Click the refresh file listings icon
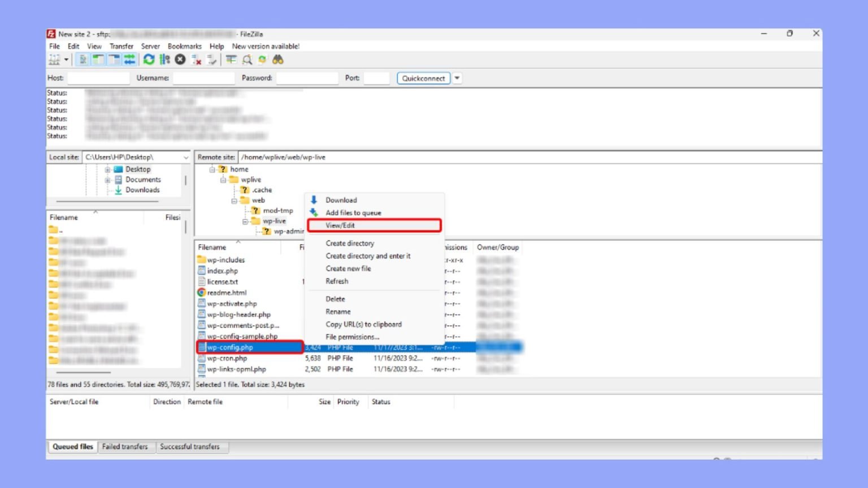The height and width of the screenshot is (488, 868). click(149, 59)
